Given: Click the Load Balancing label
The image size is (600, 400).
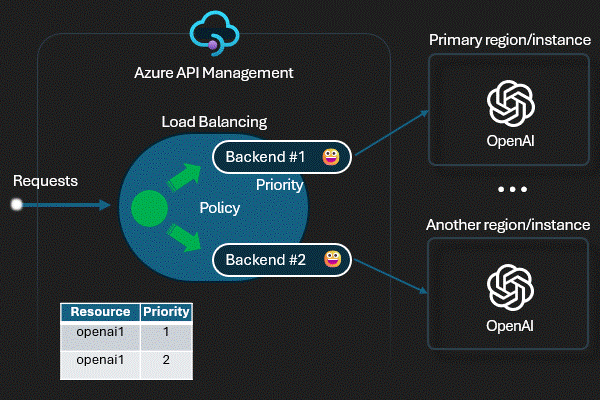Looking at the screenshot, I should [214, 122].
